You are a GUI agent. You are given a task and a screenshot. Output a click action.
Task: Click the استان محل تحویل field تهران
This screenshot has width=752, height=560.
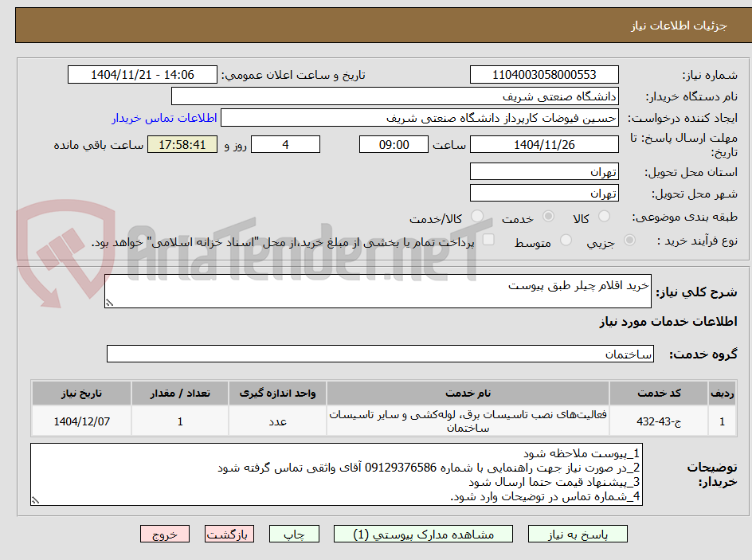544,171
